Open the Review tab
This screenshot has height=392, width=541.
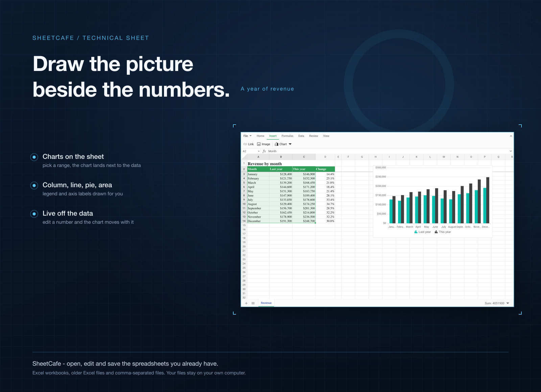[313, 136]
